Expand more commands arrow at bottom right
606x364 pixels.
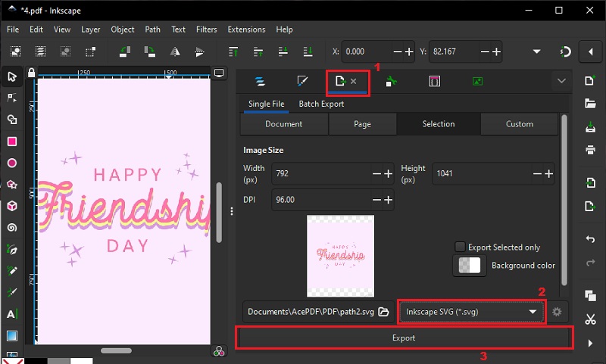(590, 343)
